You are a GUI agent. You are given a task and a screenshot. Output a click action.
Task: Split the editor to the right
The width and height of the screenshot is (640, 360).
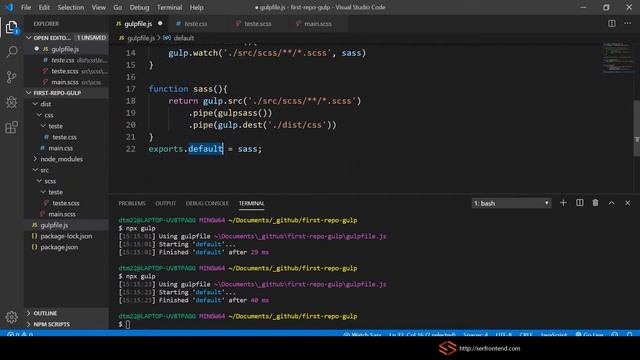click(x=611, y=24)
